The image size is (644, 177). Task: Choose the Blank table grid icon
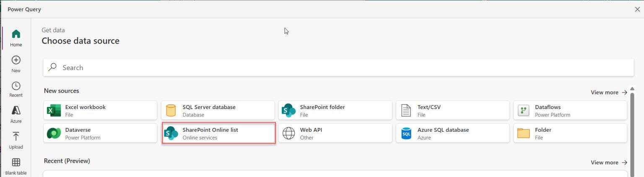click(x=16, y=162)
